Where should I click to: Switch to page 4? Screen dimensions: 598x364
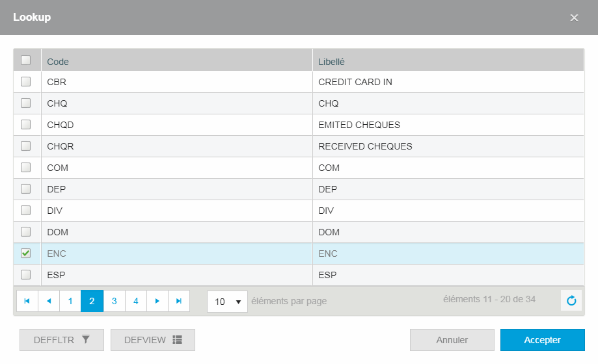click(135, 301)
